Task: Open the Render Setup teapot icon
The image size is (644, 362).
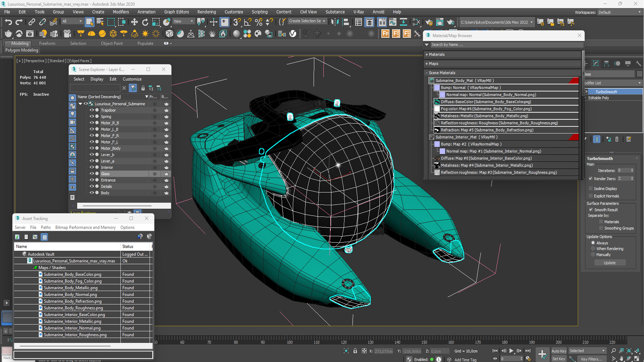Action: [x=429, y=22]
